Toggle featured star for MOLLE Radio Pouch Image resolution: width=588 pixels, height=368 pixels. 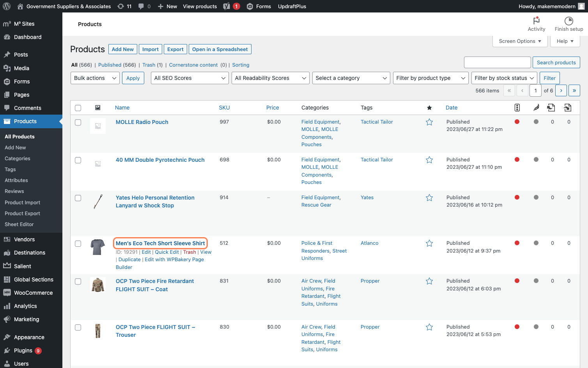click(x=429, y=122)
